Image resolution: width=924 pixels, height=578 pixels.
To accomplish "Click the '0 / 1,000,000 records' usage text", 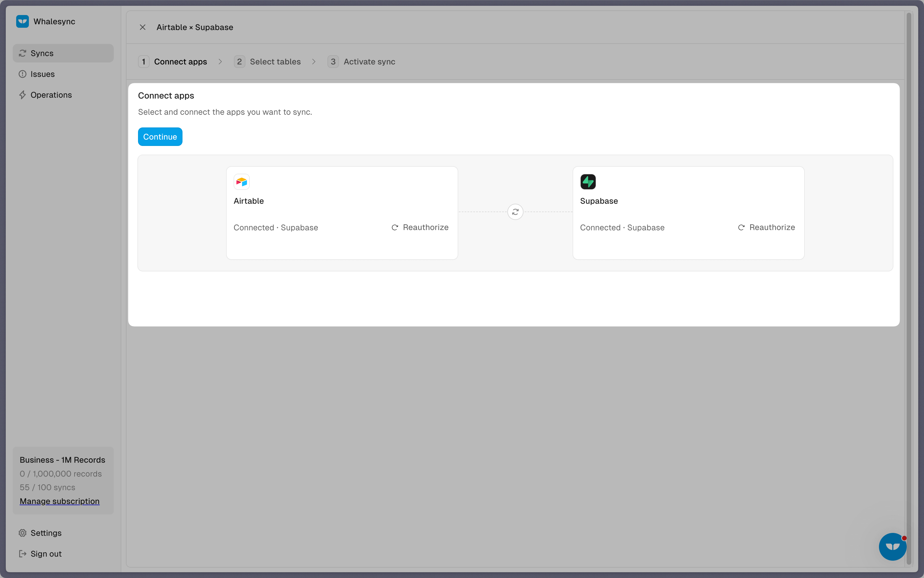I will (x=61, y=474).
